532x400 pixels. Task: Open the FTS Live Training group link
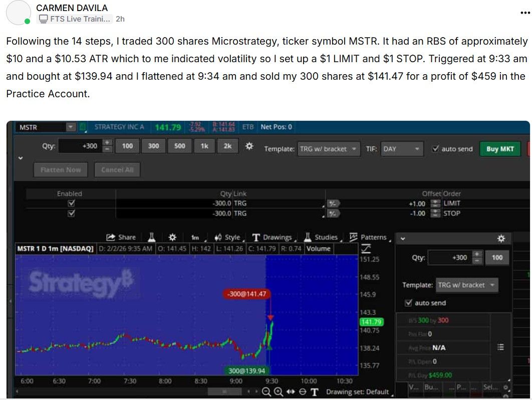(x=75, y=19)
